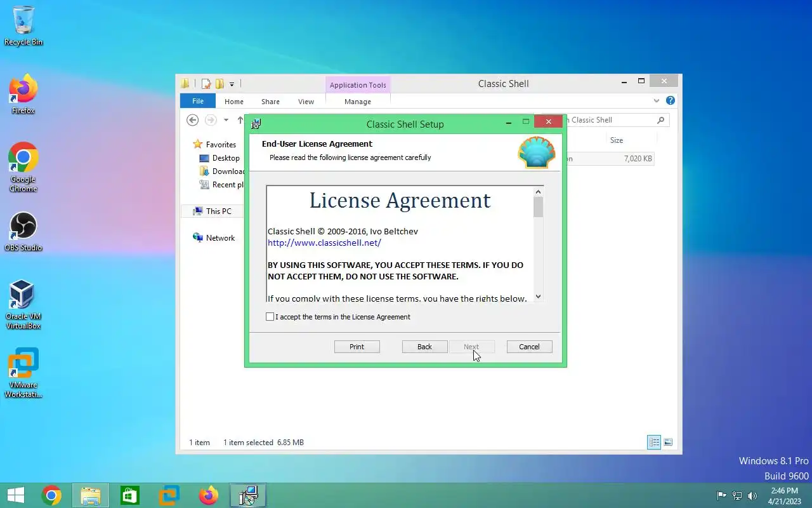
Task: Switch to details view icon
Action: 654,442
